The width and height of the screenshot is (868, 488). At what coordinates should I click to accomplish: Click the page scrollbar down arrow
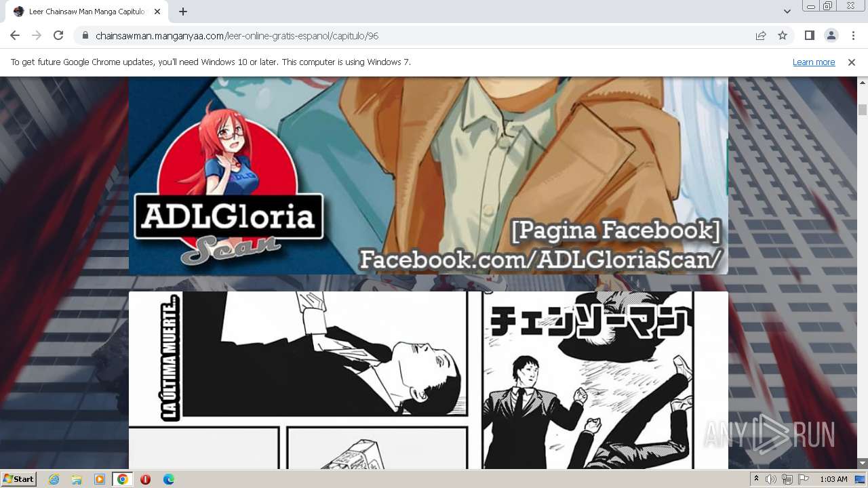863,464
